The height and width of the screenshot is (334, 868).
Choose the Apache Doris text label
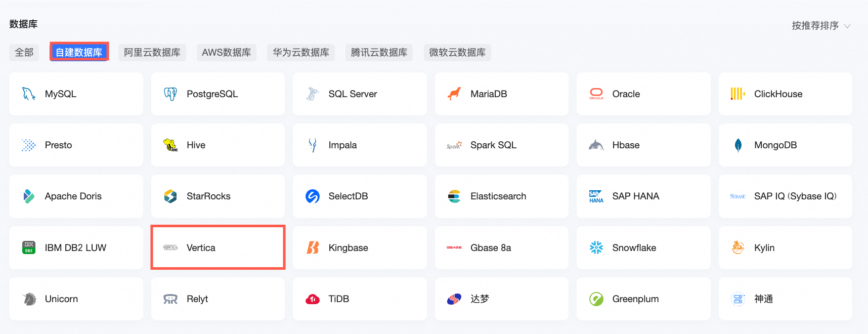click(73, 196)
